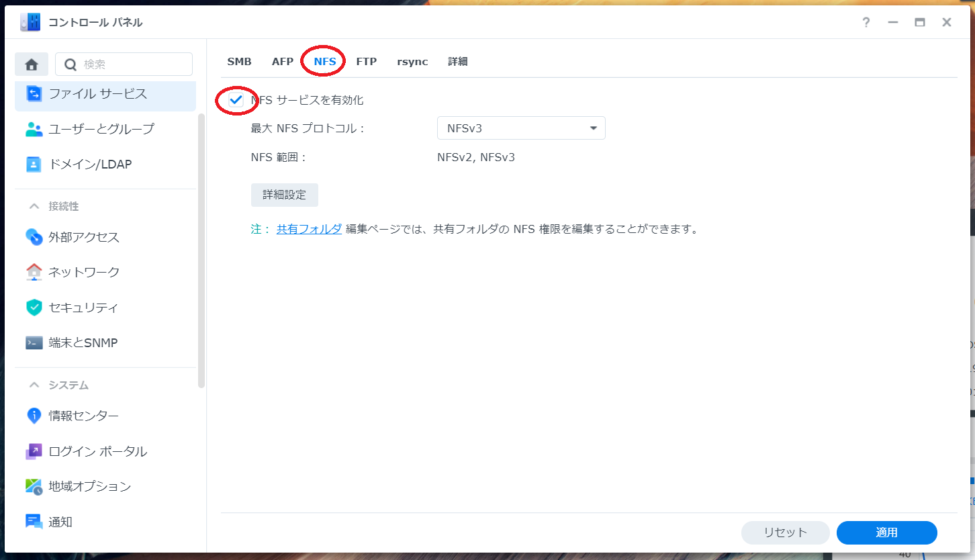Click the Terminal and SNMP icon
Viewport: 975px width, 560px height.
pyautogui.click(x=34, y=343)
